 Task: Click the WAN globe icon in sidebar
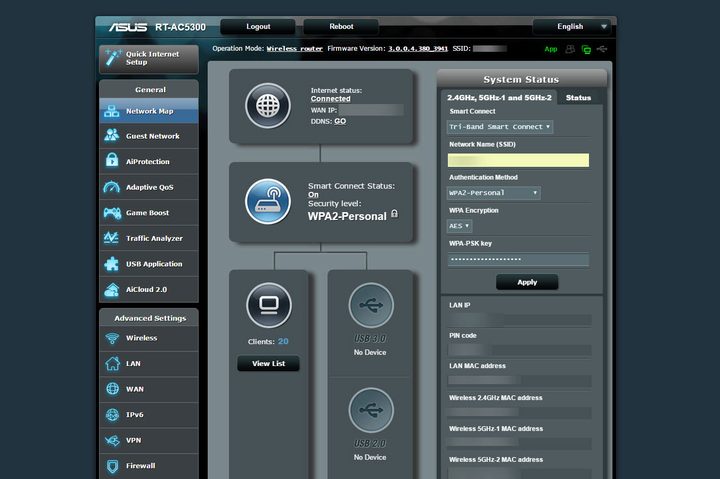tap(112, 389)
